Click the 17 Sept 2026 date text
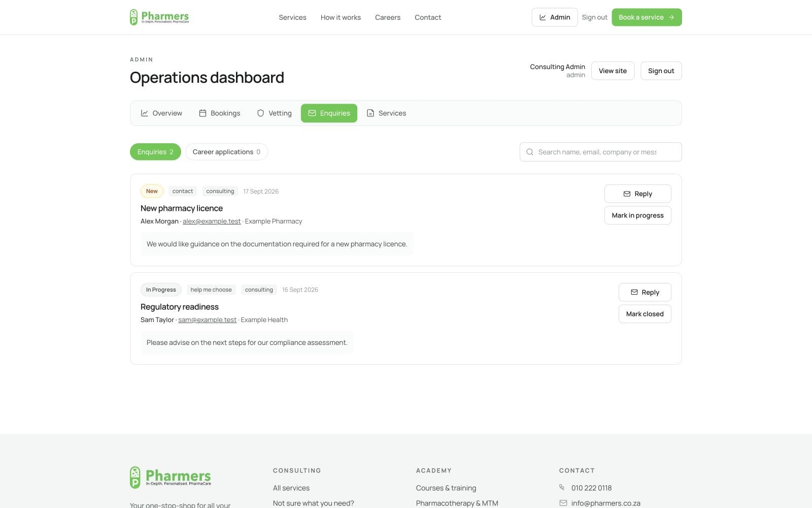812x508 pixels. point(261,192)
